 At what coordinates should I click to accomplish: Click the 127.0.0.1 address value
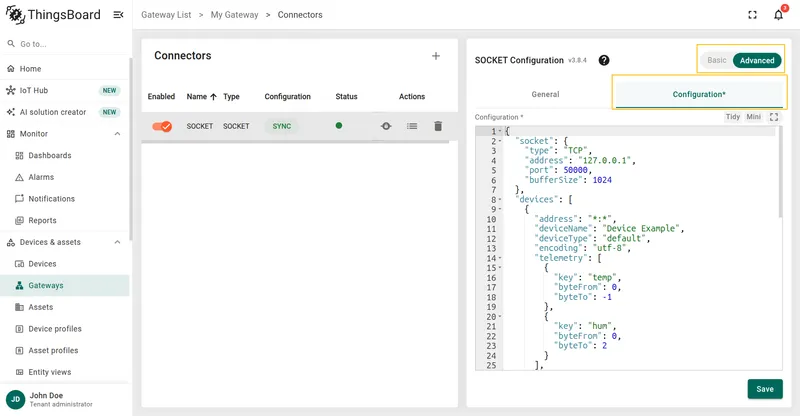[x=606, y=160]
